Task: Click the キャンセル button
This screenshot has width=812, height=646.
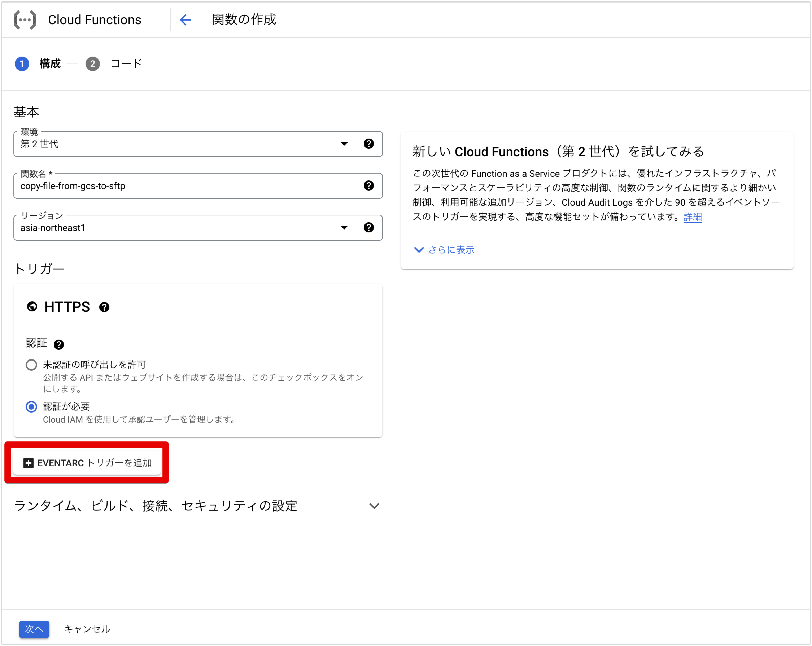Action: click(87, 629)
